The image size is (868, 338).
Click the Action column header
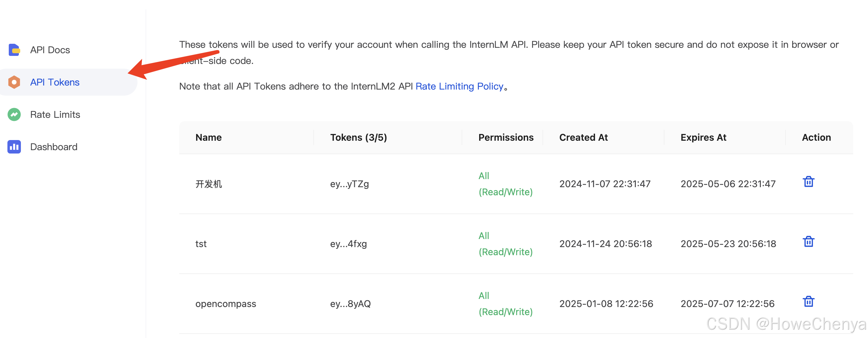[x=816, y=137]
